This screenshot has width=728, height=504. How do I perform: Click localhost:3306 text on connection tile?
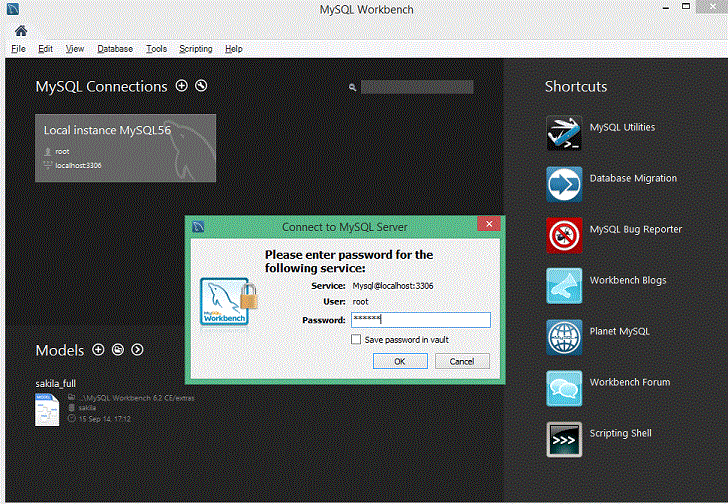click(x=78, y=165)
